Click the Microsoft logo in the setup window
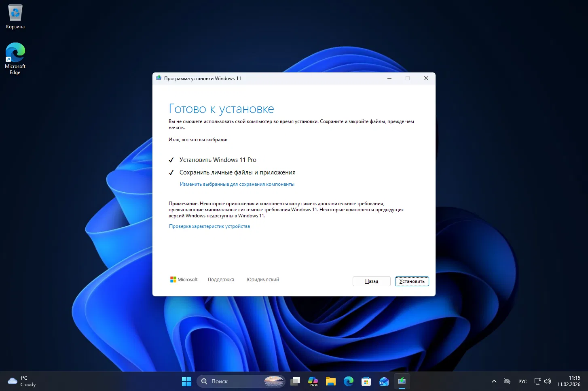This screenshot has height=391, width=588. click(x=184, y=280)
